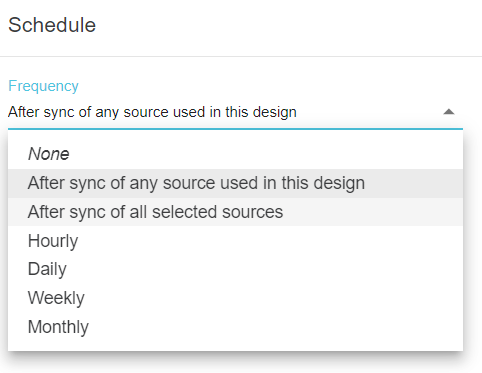Choose the Monthly entry at list bottom
Screen dimensions: 482x373
[235, 327]
